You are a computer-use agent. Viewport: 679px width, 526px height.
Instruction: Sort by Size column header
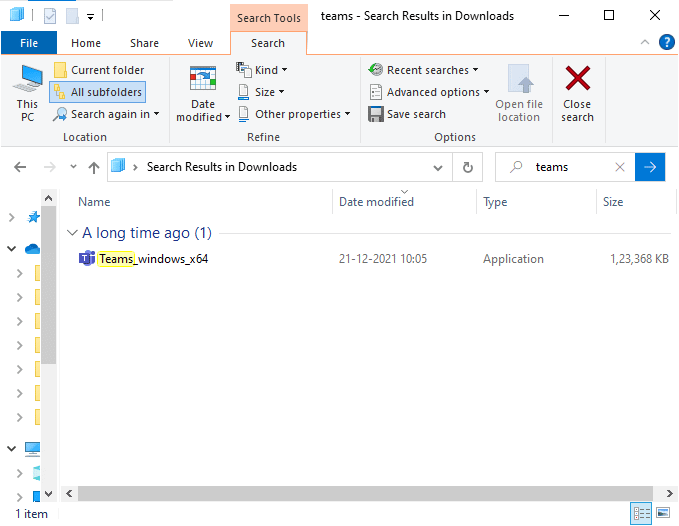[x=613, y=202]
